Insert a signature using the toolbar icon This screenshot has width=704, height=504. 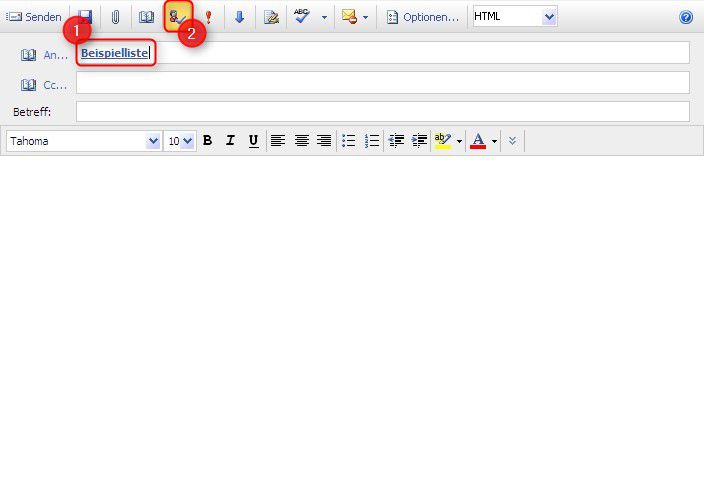(x=271, y=17)
